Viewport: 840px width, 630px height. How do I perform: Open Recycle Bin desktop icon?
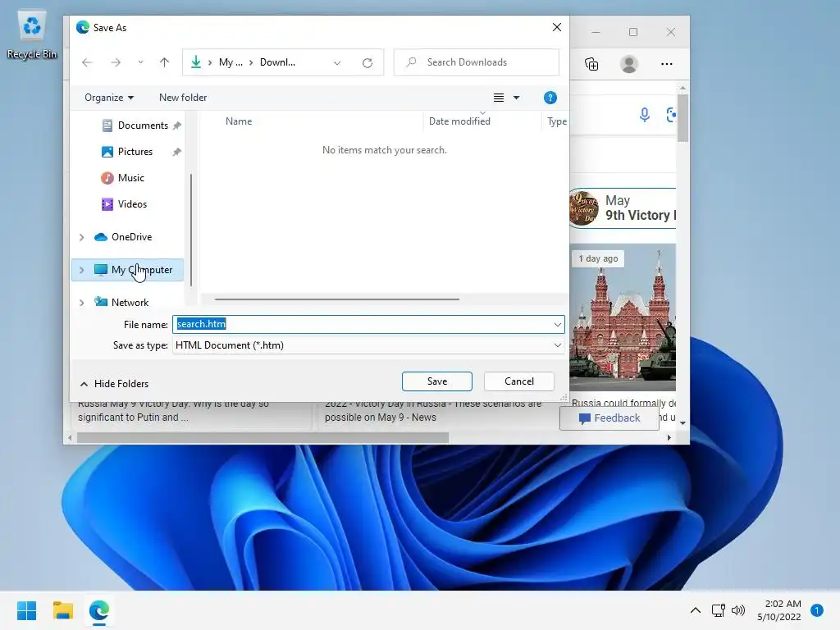[32, 35]
